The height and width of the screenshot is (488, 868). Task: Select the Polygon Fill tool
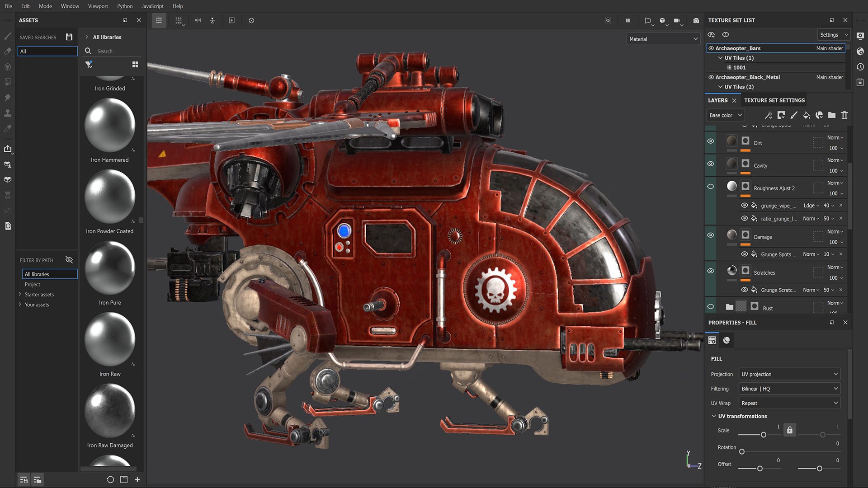tap(8, 82)
